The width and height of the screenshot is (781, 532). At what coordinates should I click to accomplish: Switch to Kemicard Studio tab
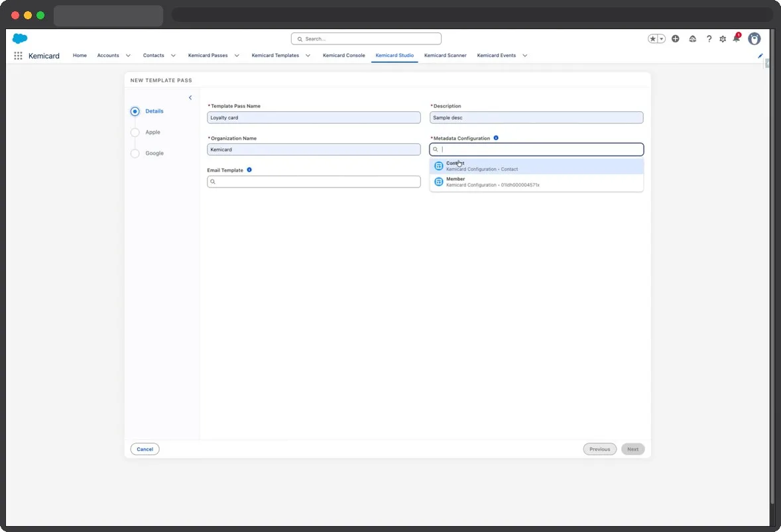[x=394, y=55]
